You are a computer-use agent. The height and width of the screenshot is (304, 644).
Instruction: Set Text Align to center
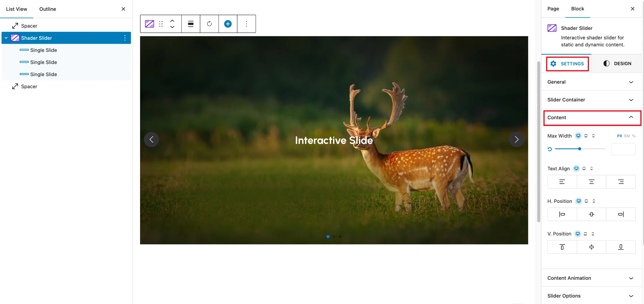click(591, 182)
